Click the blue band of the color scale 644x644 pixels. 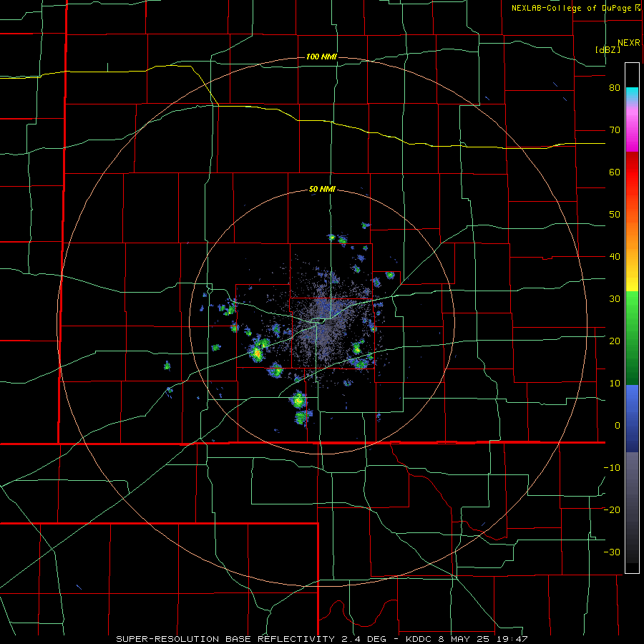pos(632,419)
